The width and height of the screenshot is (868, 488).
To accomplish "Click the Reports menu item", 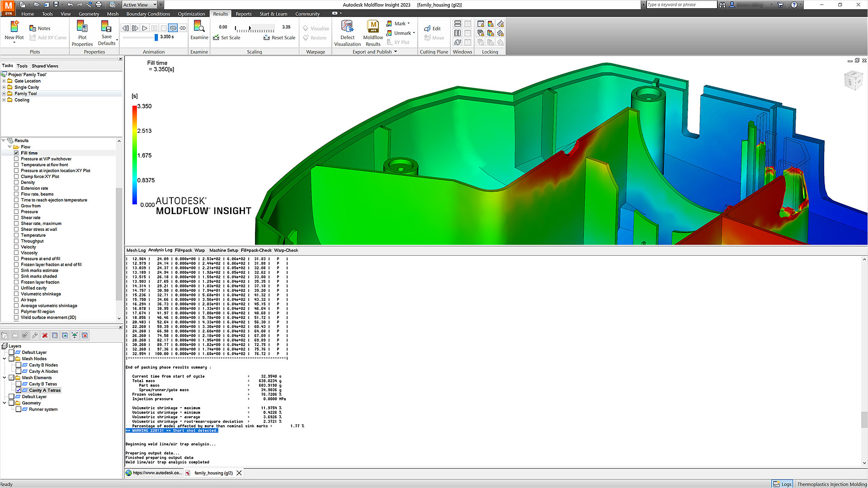I will tap(243, 14).
